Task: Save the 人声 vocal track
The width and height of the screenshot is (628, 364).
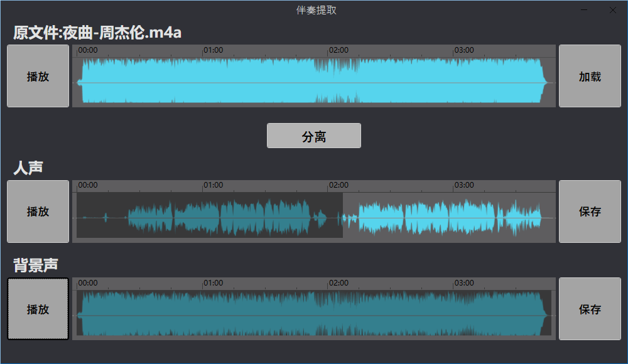Action: click(x=589, y=211)
